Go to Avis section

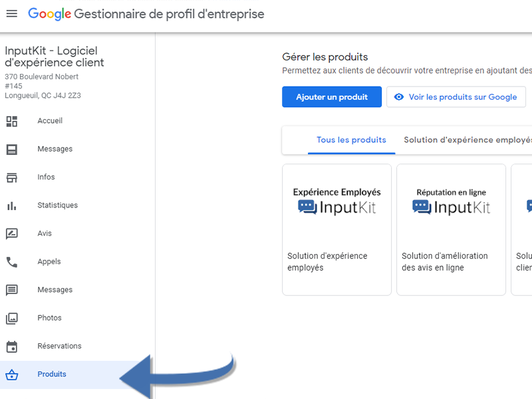click(45, 233)
